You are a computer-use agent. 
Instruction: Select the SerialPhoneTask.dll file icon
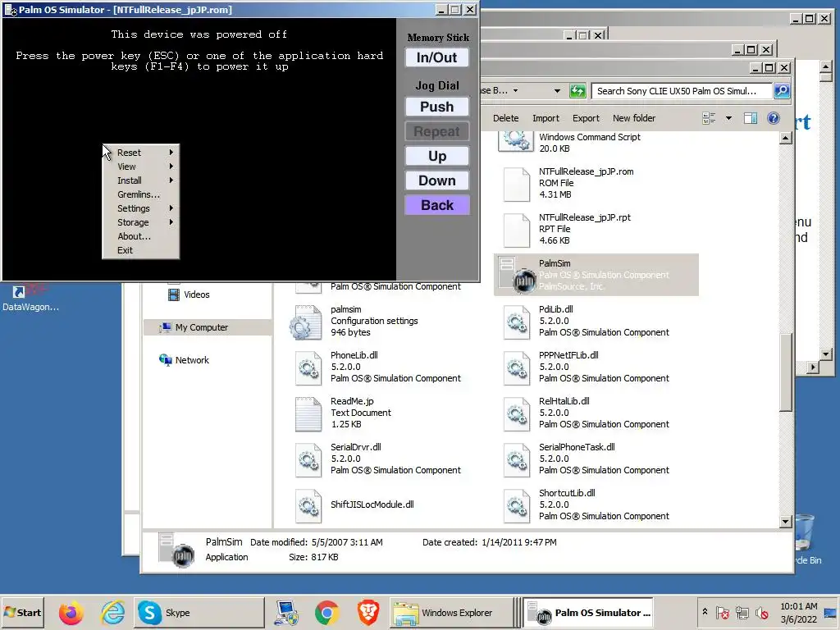click(x=517, y=459)
